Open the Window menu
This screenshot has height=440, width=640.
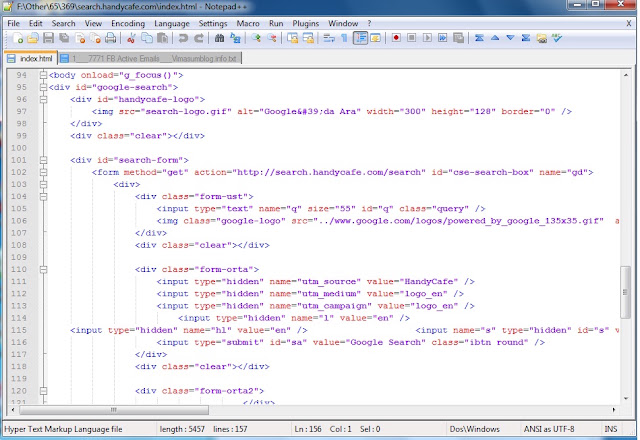pos(343,23)
